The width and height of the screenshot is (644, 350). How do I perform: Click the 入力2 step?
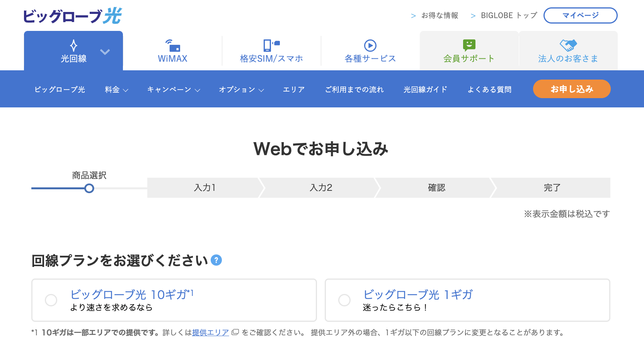pyautogui.click(x=321, y=188)
